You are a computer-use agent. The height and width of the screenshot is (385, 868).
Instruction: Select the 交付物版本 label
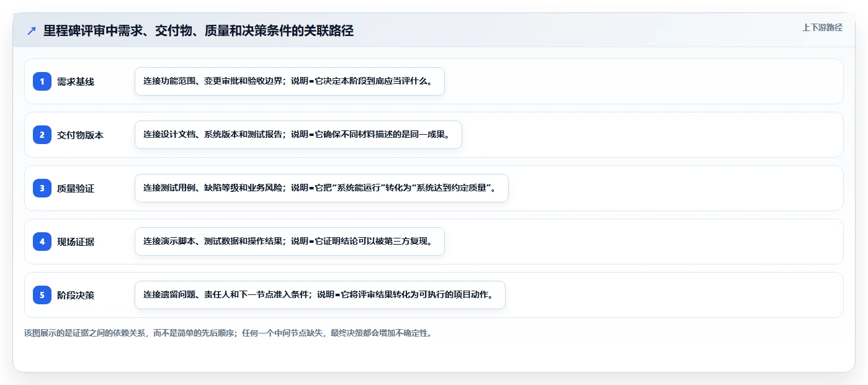coord(81,135)
